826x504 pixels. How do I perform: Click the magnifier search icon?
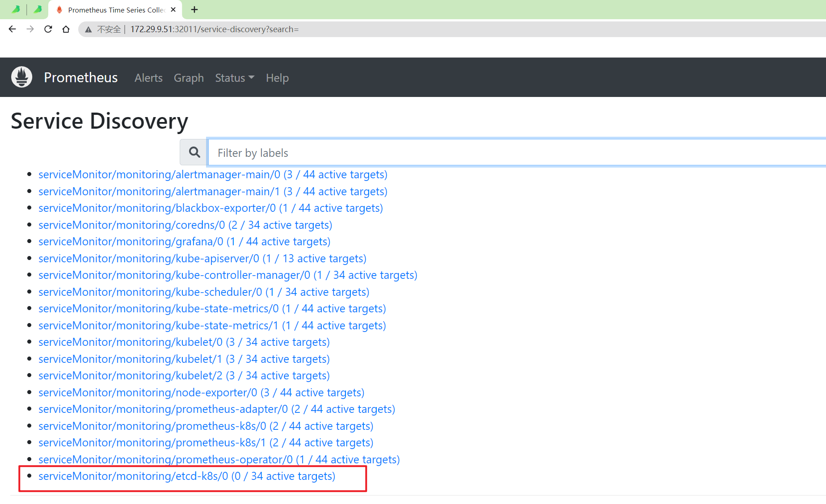point(194,152)
